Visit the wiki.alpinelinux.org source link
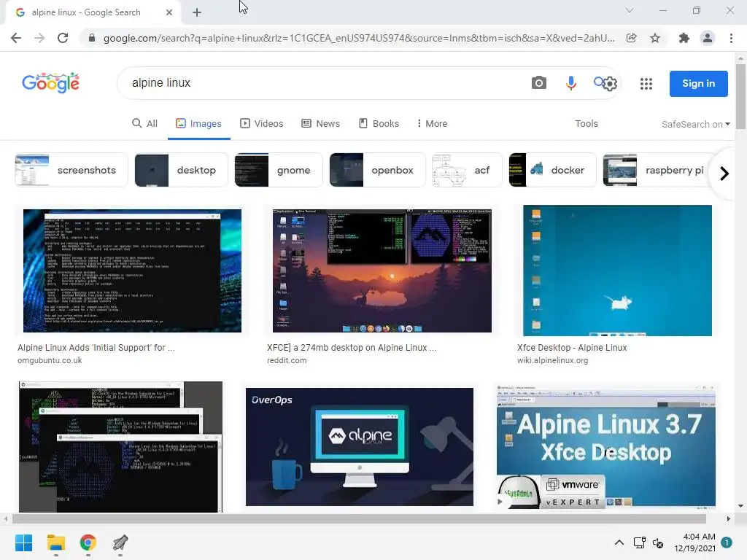 click(553, 360)
